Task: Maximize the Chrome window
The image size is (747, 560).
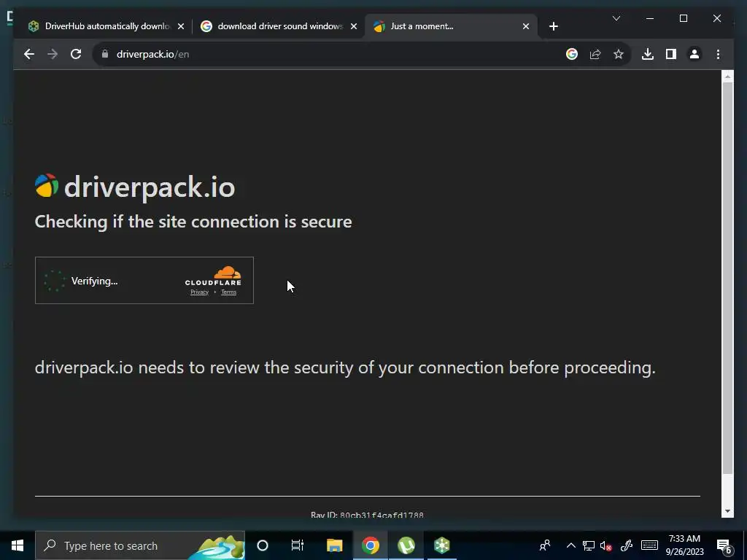Action: (x=684, y=18)
